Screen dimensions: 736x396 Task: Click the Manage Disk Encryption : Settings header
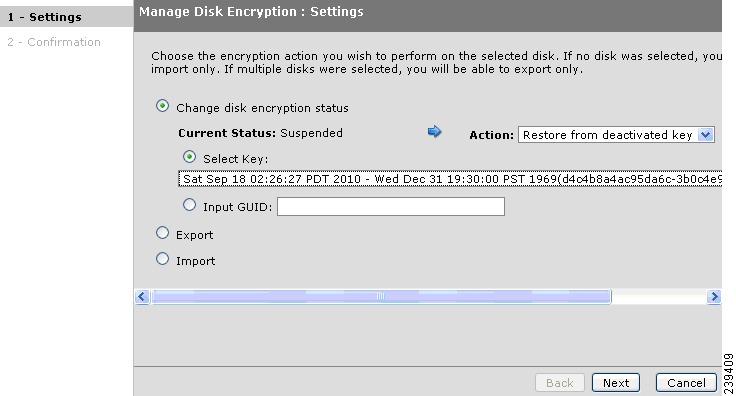pos(251,12)
